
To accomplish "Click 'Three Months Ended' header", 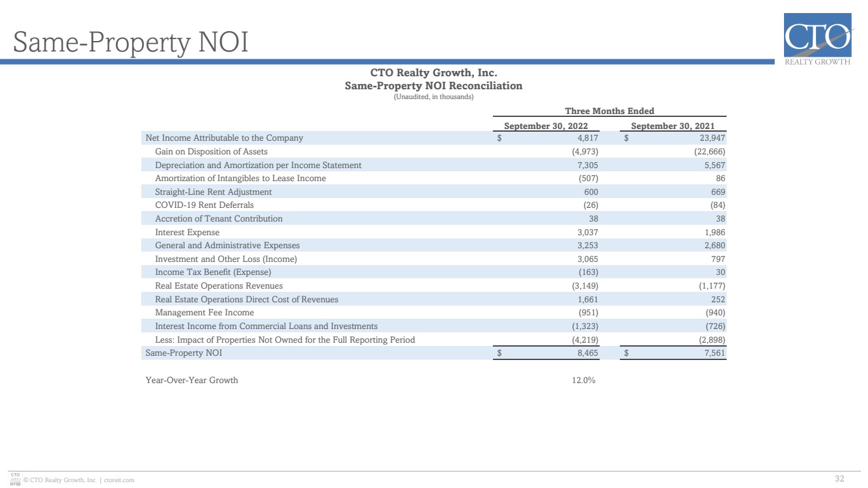I will (x=609, y=111).
